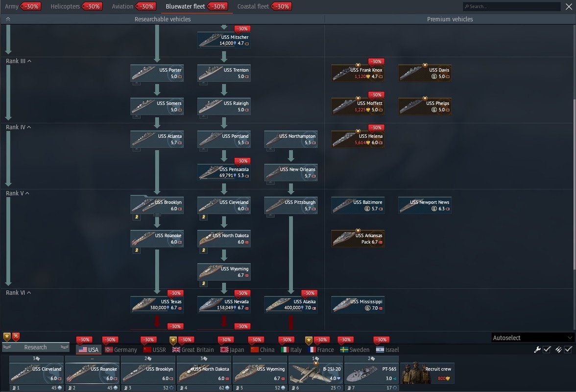Select premium USS Davis card

(425, 73)
